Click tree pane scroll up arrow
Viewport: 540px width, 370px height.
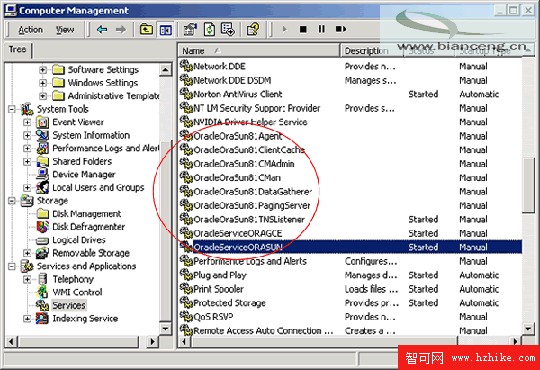[x=165, y=70]
